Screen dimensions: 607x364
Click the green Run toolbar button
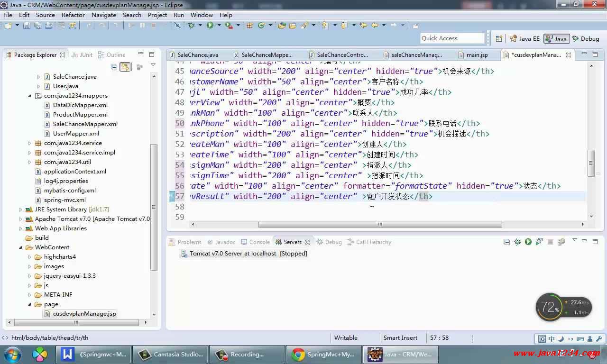pos(210,25)
